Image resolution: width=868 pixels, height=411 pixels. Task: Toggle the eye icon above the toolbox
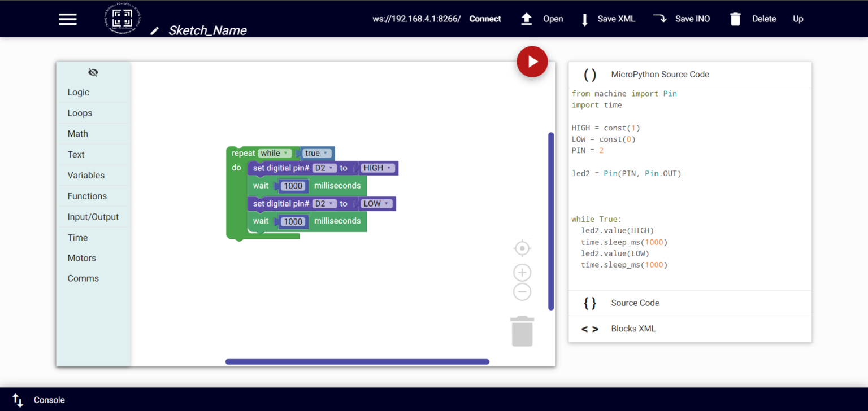[x=93, y=72]
